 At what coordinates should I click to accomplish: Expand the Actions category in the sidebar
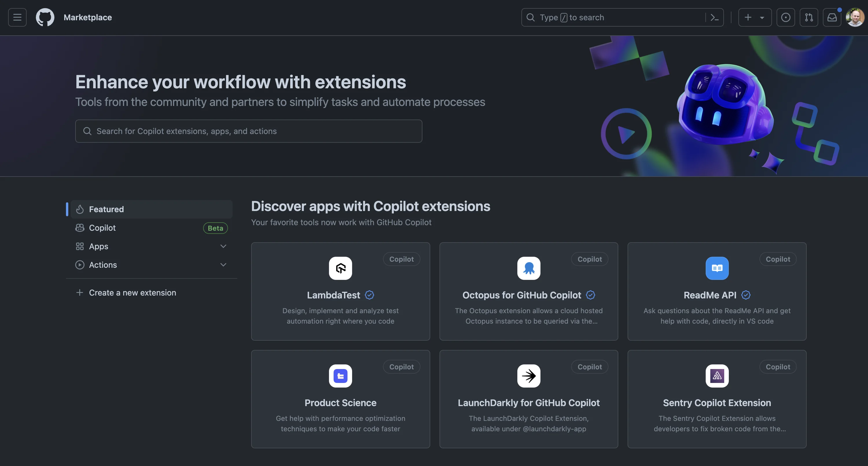coord(223,265)
